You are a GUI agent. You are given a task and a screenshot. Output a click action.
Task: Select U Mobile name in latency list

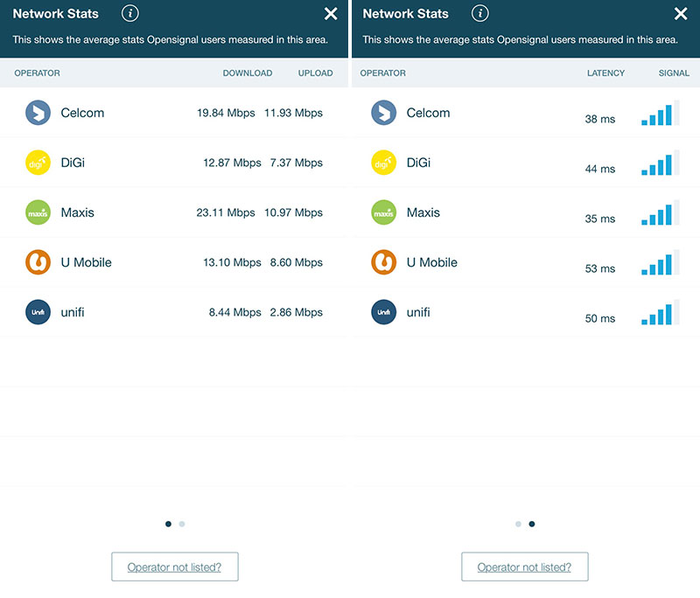(x=431, y=262)
